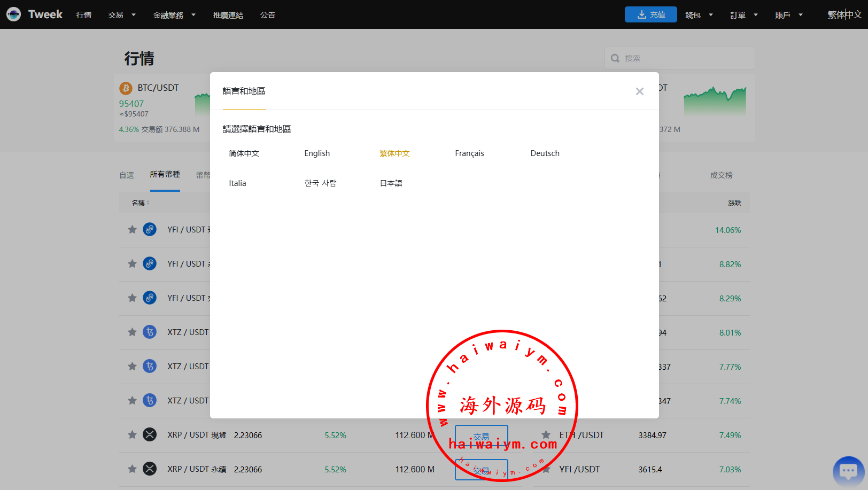868x490 pixels.
Task: Toggle favorite star for first XTZ / USDT row
Action: [x=132, y=332]
